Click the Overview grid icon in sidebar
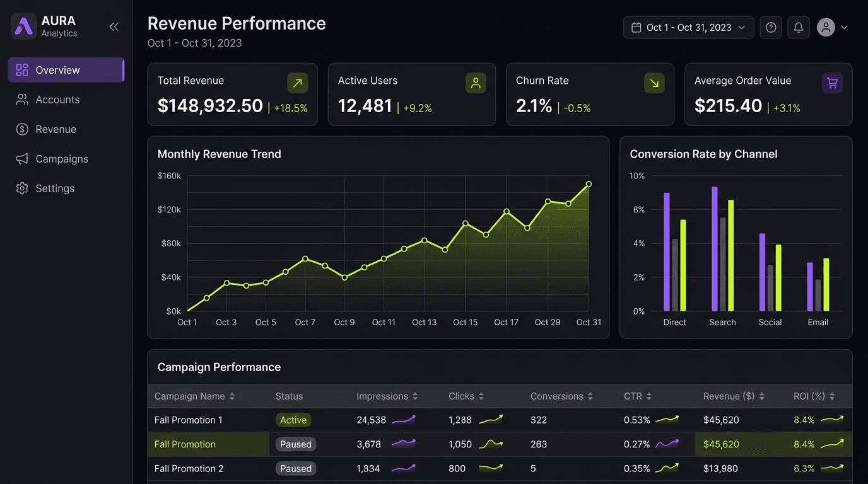The width and height of the screenshot is (868, 484). coord(22,70)
